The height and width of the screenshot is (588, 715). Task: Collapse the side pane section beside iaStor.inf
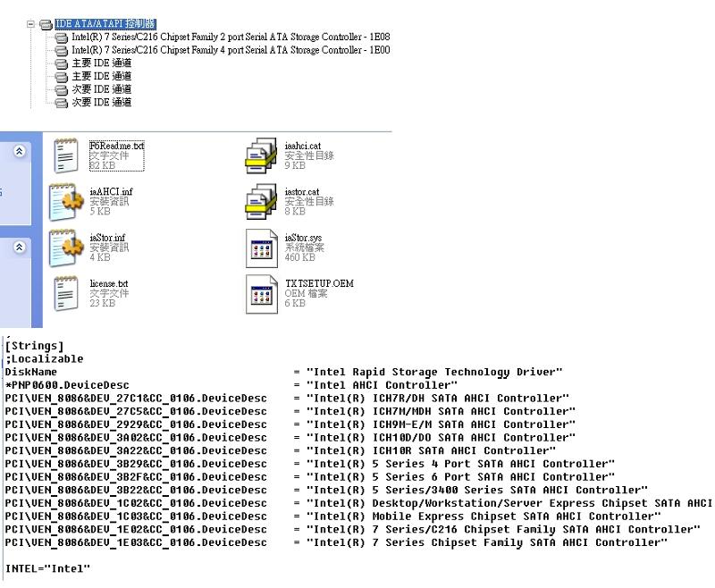pyautogui.click(x=19, y=248)
